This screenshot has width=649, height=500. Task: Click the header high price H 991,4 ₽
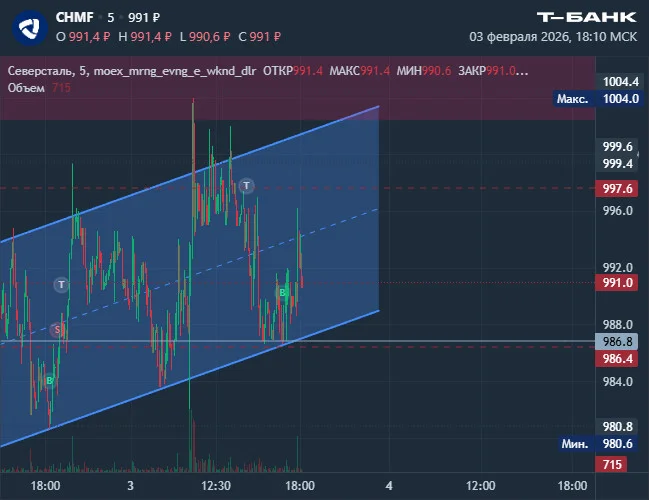point(144,37)
